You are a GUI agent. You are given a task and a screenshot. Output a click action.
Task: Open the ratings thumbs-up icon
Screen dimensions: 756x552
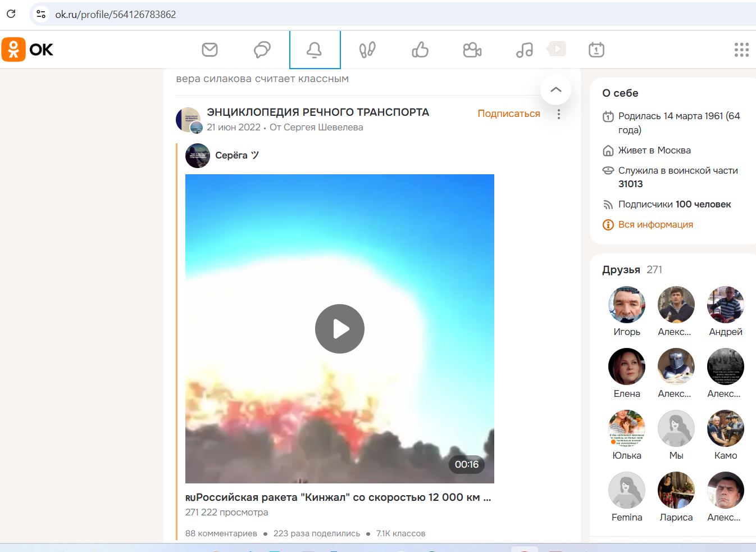click(420, 50)
